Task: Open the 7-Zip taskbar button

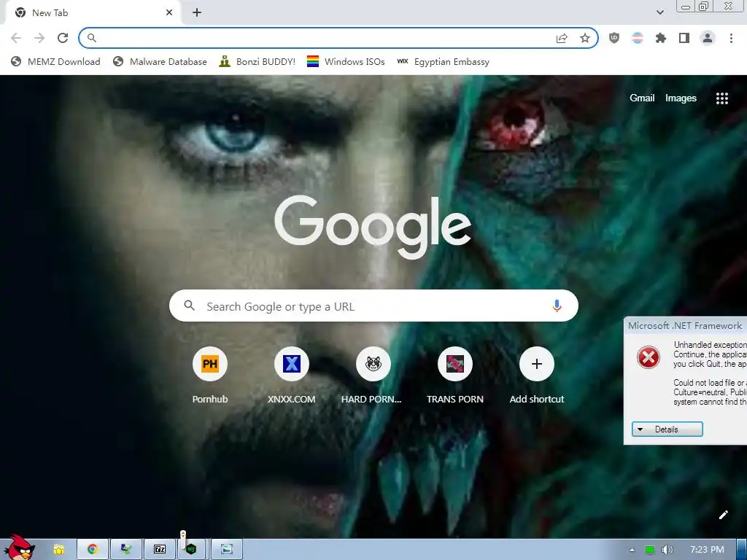Action: 160,550
